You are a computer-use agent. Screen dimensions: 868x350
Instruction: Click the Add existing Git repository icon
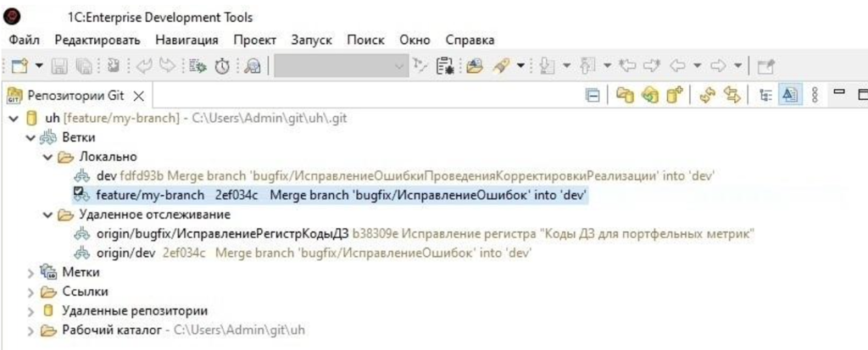click(625, 95)
